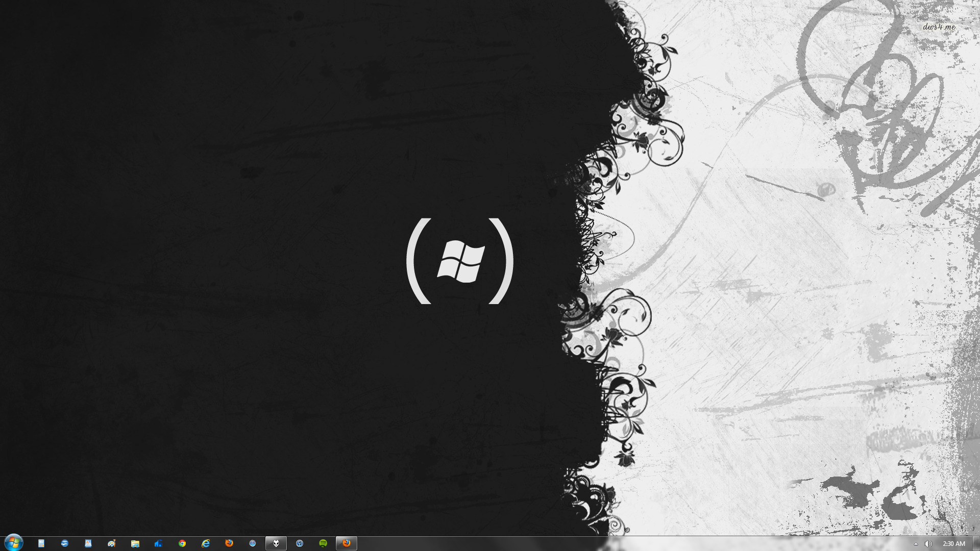Switch to the active Firefox window button
This screenshot has width=980, height=551.
click(x=347, y=543)
